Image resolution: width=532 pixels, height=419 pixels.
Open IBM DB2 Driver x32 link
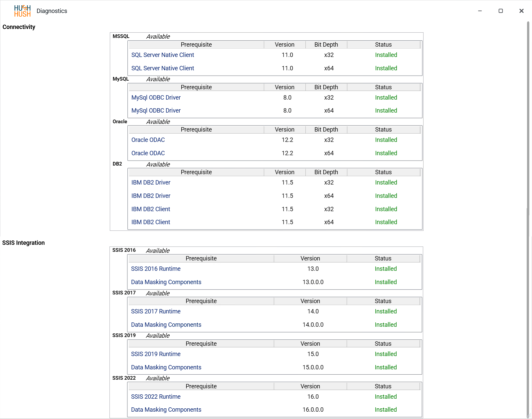pyautogui.click(x=151, y=183)
